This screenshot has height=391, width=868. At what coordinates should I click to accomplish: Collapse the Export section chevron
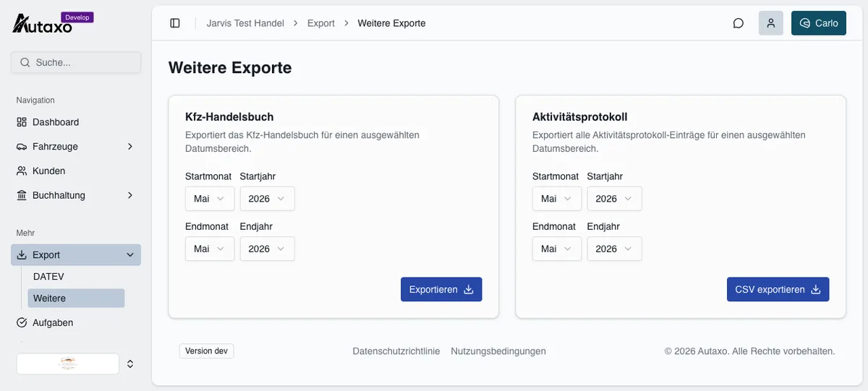[x=130, y=255]
